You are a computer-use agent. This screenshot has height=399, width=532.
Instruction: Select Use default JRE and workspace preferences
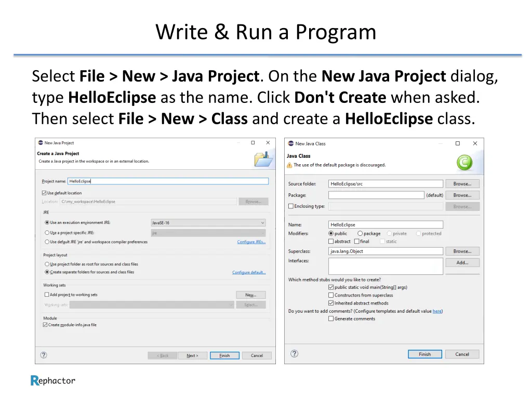47,242
